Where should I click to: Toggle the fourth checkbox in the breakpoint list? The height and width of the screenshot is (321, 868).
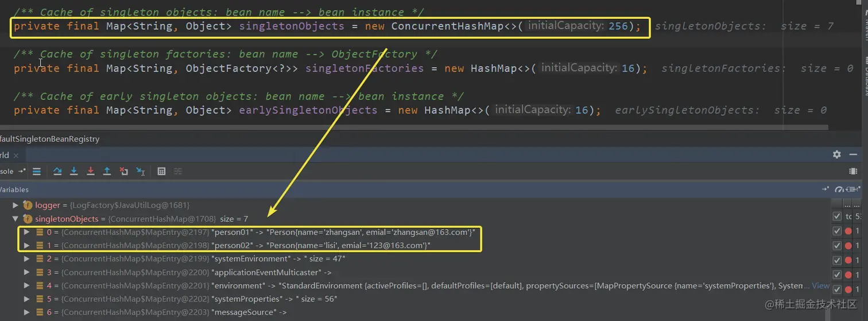point(837,260)
